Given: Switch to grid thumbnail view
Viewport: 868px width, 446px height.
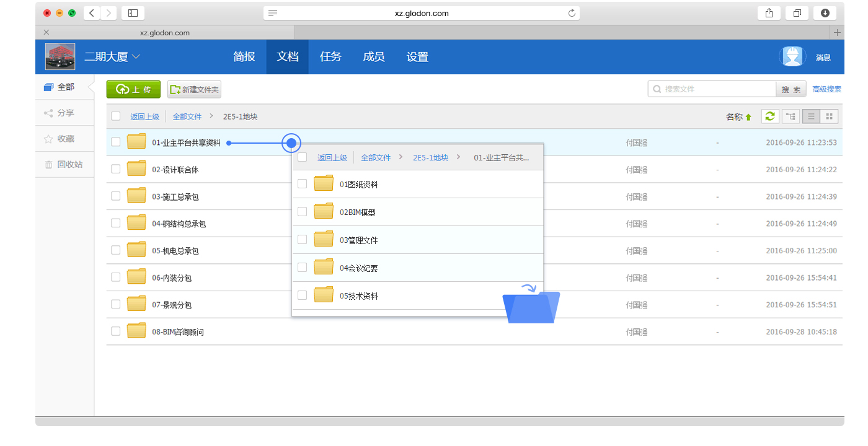Looking at the screenshot, I should [x=829, y=116].
